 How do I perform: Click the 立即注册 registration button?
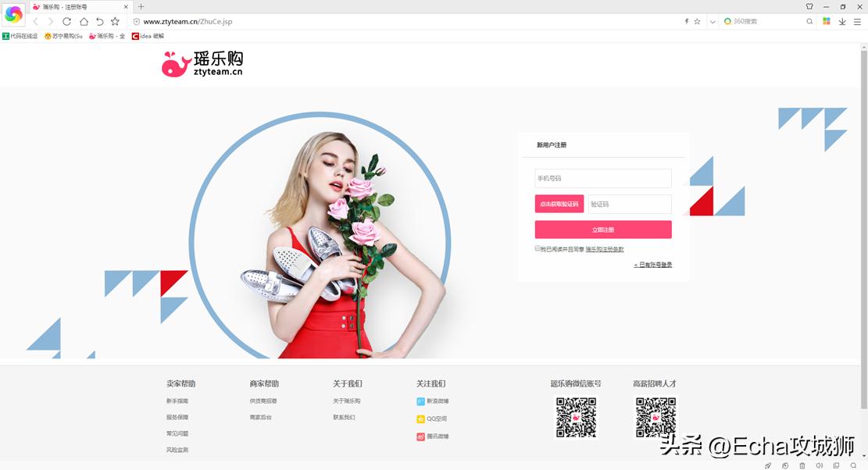coord(602,230)
